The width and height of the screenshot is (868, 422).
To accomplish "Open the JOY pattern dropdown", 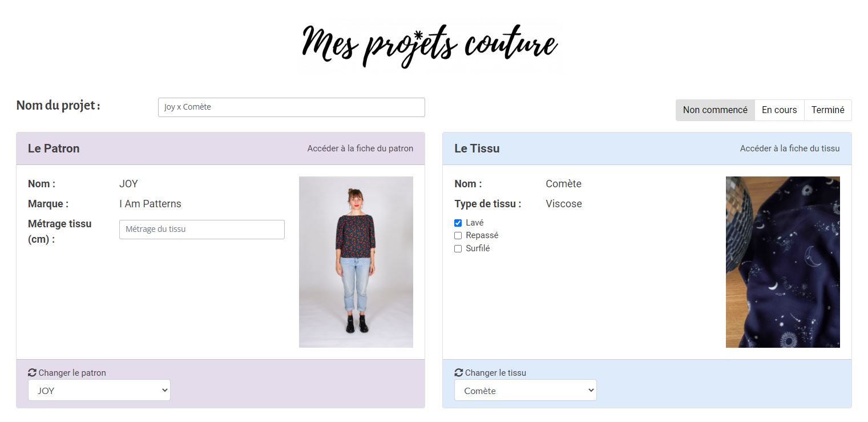I will pyautogui.click(x=99, y=391).
